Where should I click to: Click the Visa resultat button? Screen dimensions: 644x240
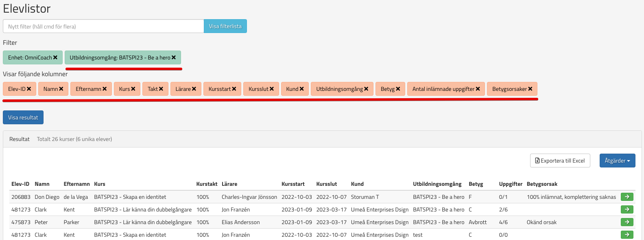(x=23, y=117)
